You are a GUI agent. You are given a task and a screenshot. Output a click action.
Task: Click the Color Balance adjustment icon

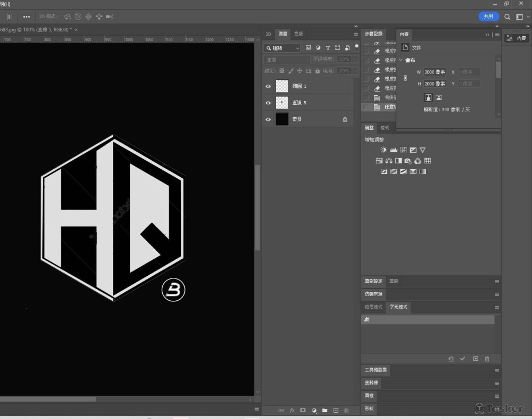click(x=389, y=161)
